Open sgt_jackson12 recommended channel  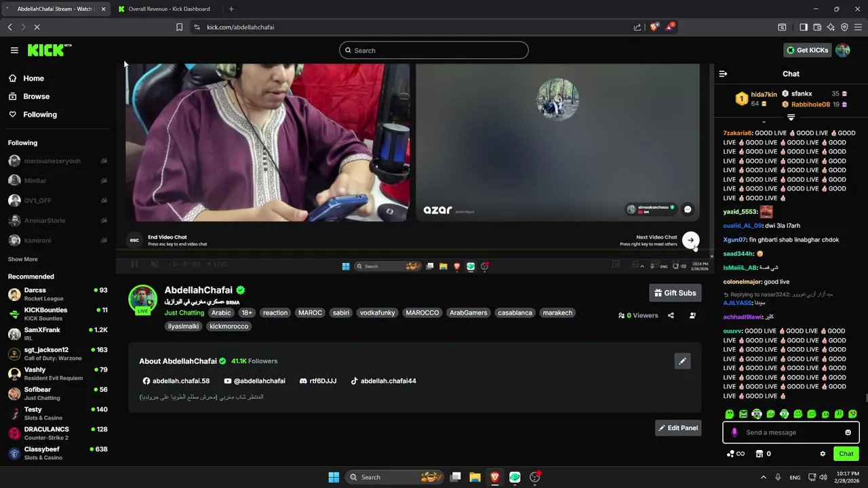point(58,354)
